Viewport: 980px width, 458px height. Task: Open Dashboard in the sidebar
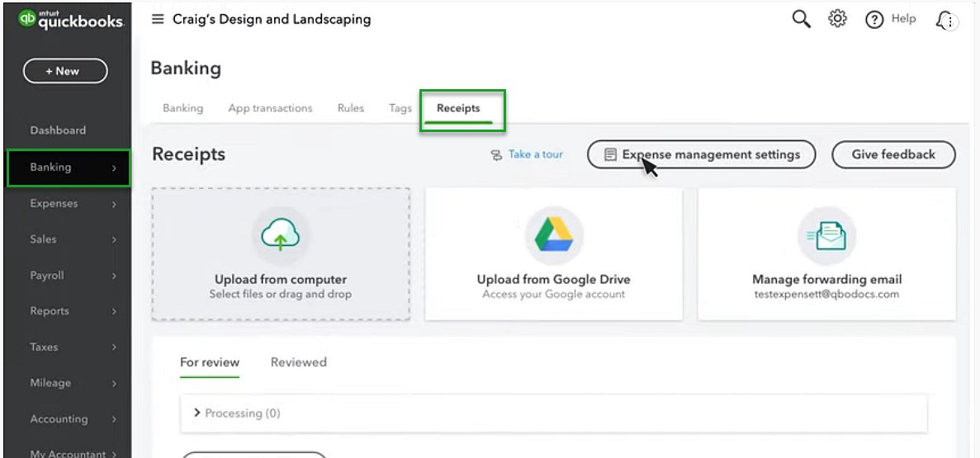point(58,130)
